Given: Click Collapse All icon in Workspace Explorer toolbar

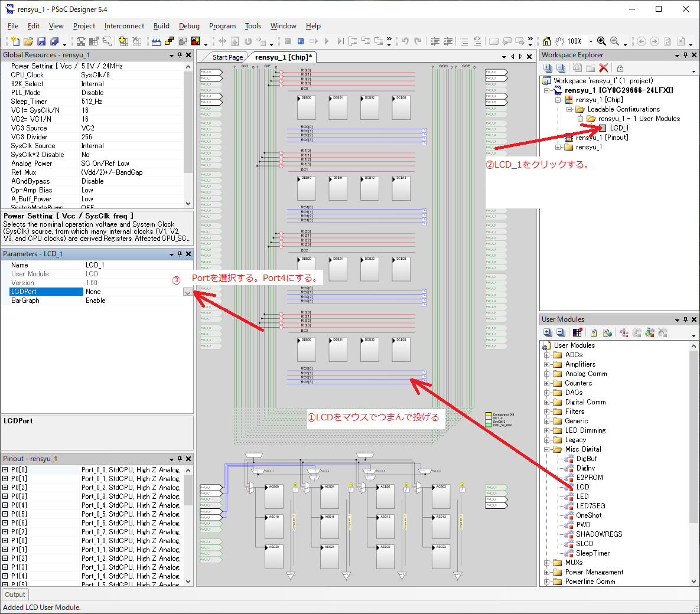Looking at the screenshot, I should pyautogui.click(x=561, y=68).
